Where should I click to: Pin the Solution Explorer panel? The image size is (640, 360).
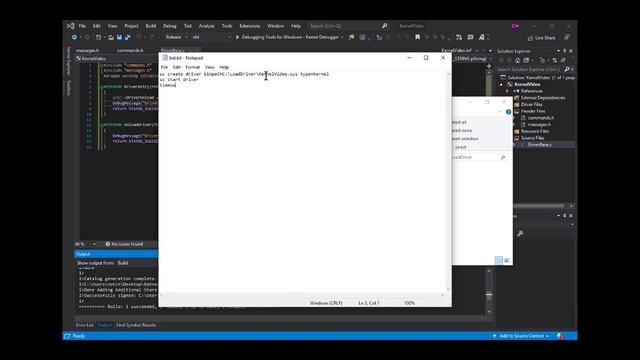(x=565, y=51)
